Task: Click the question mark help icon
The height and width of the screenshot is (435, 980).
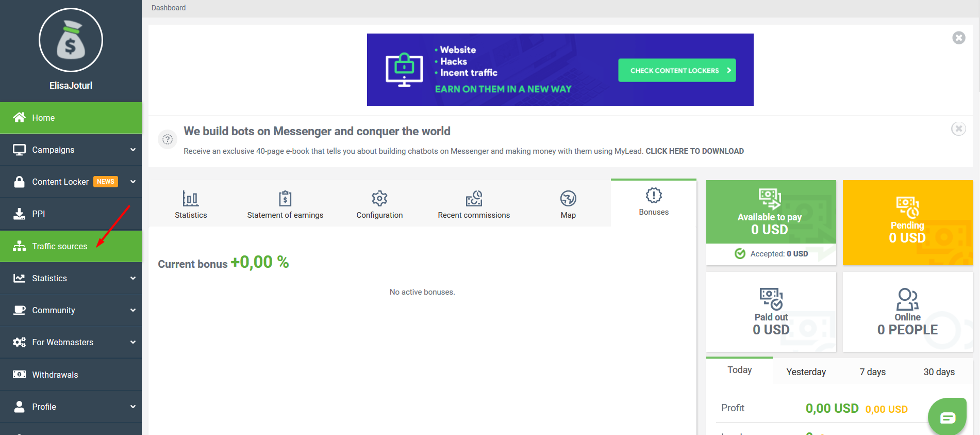Action: tap(168, 139)
